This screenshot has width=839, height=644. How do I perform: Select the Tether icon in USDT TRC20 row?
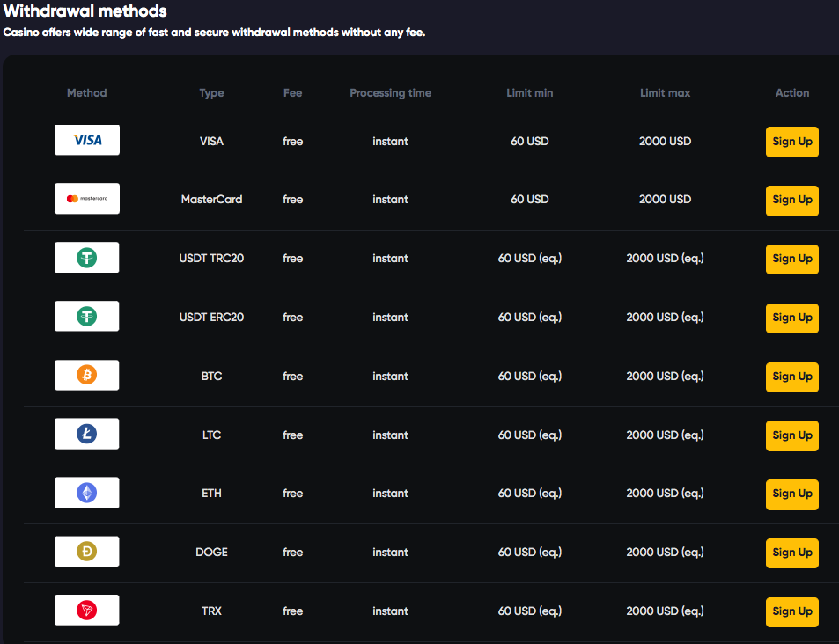coord(86,258)
